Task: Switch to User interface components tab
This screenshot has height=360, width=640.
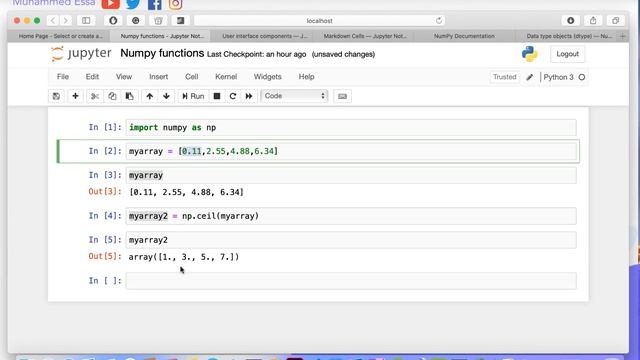Action: coord(265,36)
